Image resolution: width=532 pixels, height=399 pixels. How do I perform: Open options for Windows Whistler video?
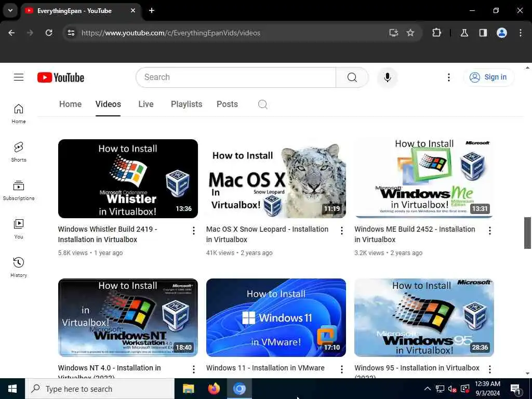pos(193,231)
